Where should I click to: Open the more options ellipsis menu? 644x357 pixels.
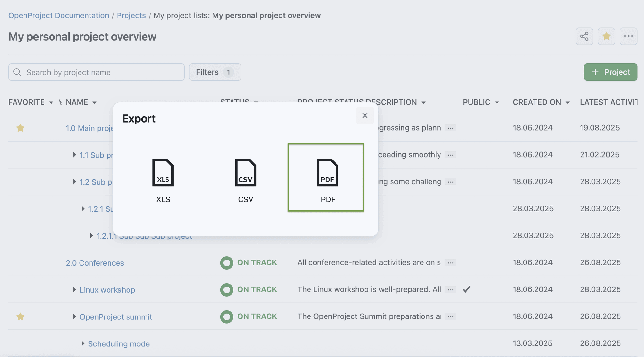pyautogui.click(x=628, y=36)
